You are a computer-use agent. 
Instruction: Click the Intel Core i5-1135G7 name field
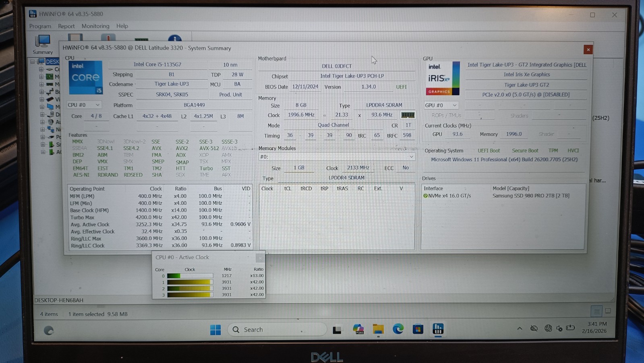tap(157, 64)
